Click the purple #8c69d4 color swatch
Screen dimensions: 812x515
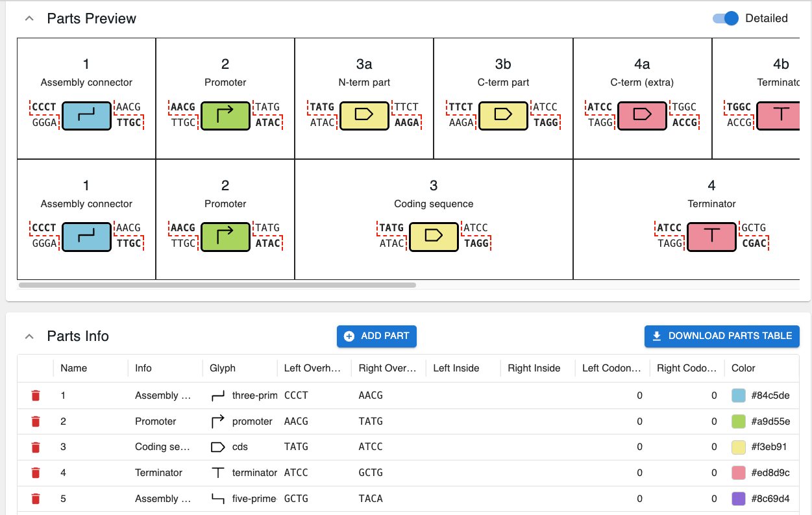(738, 499)
